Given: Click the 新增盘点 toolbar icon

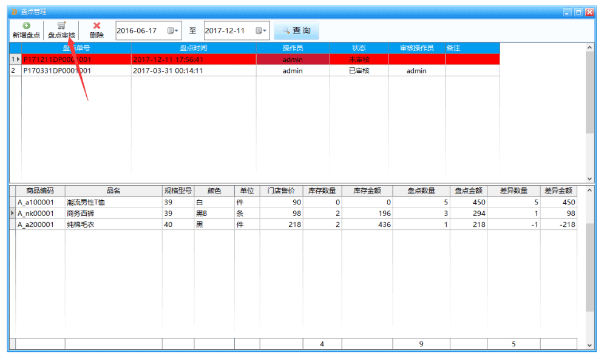Looking at the screenshot, I should (x=26, y=26).
